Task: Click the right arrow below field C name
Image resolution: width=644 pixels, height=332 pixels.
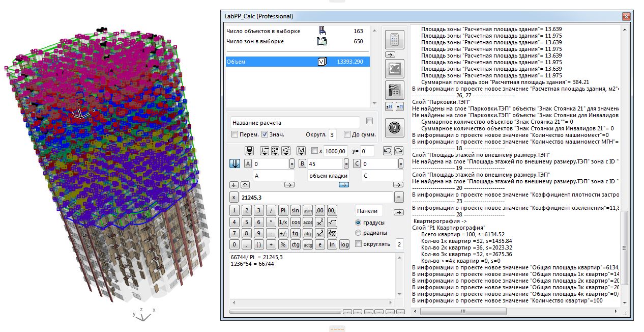Action: coord(398,184)
